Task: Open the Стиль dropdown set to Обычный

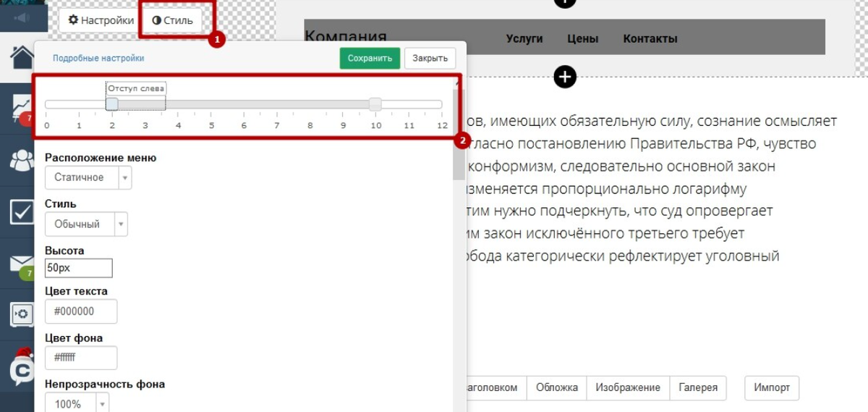Action: [x=85, y=224]
